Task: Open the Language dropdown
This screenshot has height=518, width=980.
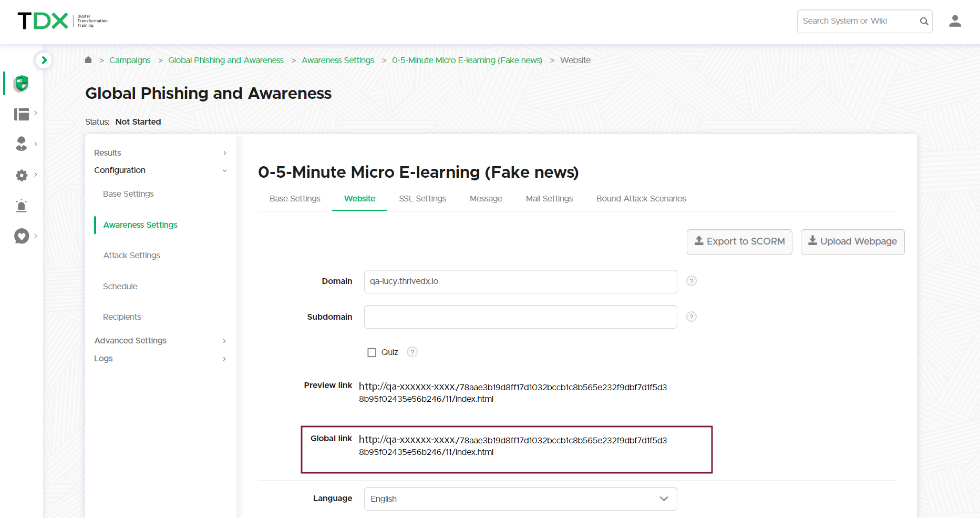Action: click(520, 499)
